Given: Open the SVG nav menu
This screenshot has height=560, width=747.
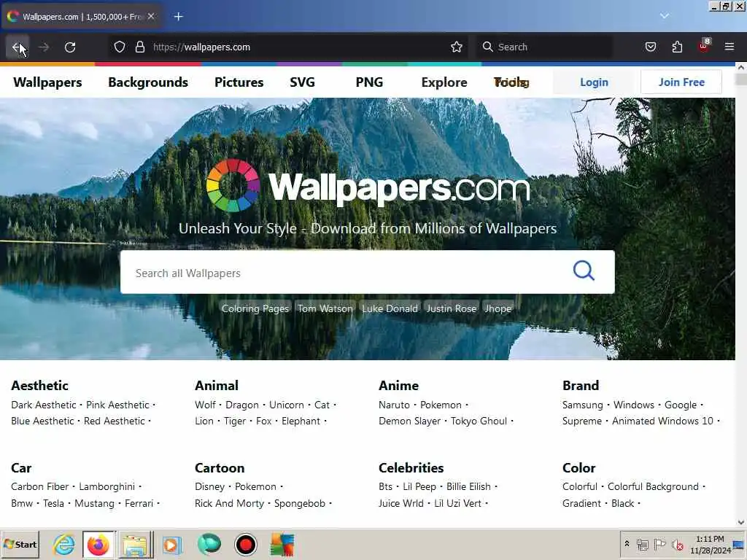Looking at the screenshot, I should (302, 82).
